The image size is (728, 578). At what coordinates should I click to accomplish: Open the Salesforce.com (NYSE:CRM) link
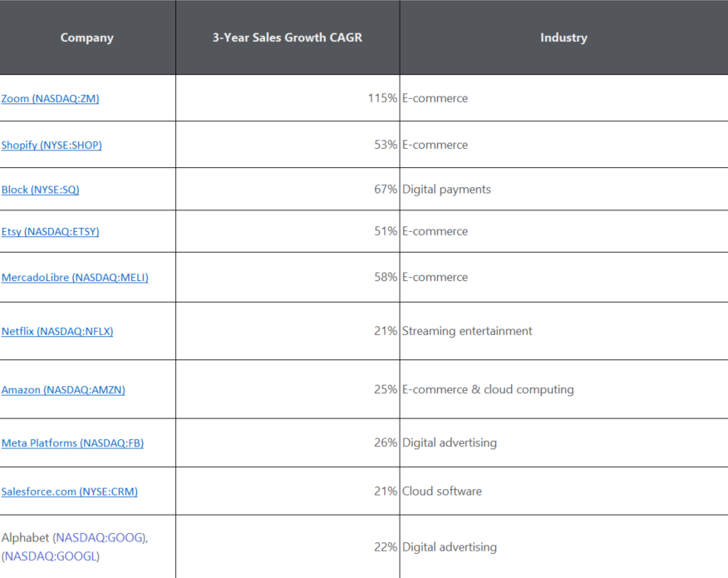coord(70,492)
